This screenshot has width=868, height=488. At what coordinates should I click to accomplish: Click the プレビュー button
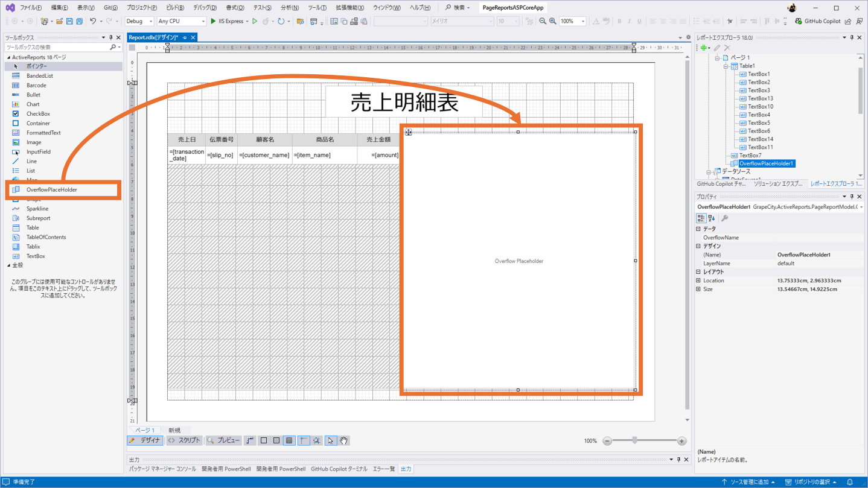[223, 441]
